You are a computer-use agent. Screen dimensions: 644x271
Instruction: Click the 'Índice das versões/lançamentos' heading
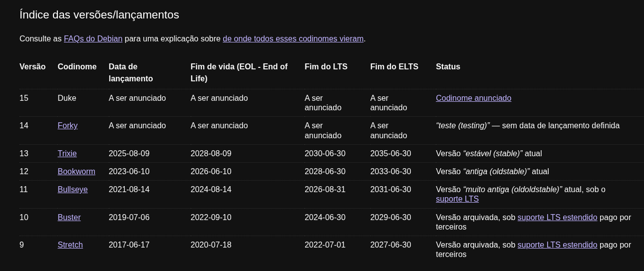[x=99, y=15]
